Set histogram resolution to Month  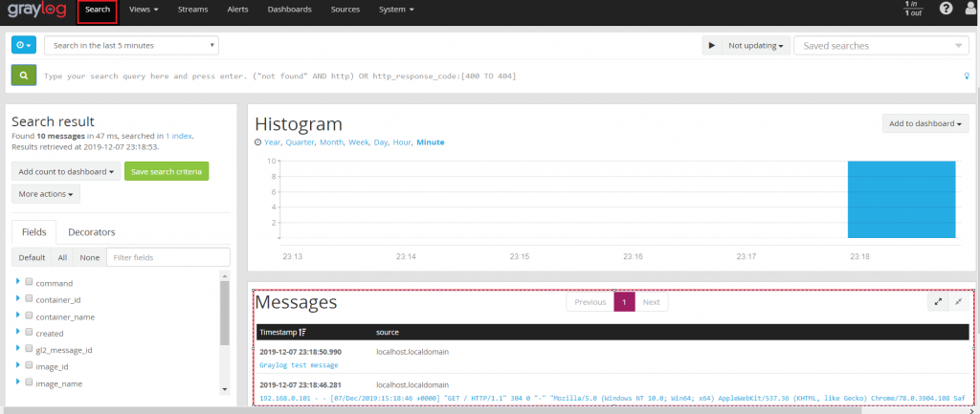pyautogui.click(x=331, y=142)
